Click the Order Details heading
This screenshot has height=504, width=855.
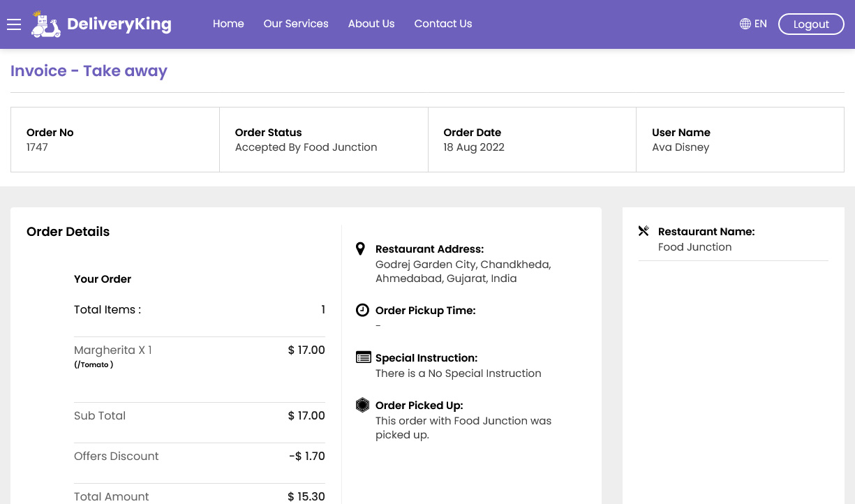point(68,232)
